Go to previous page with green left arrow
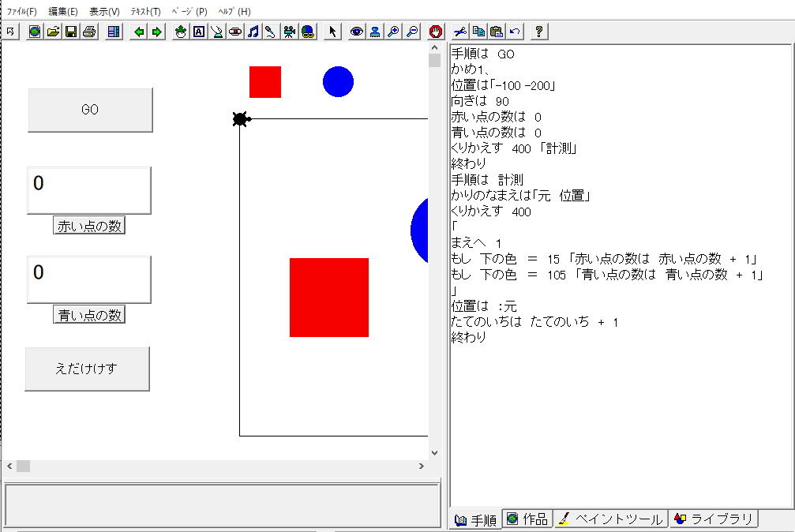Viewport: 795px width, 532px height. tap(138, 32)
